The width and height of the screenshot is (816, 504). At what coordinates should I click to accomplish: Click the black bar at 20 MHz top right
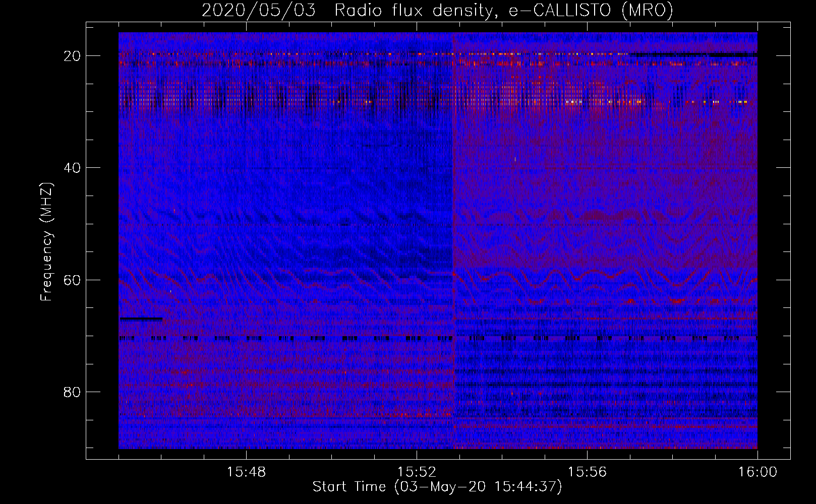(x=693, y=54)
